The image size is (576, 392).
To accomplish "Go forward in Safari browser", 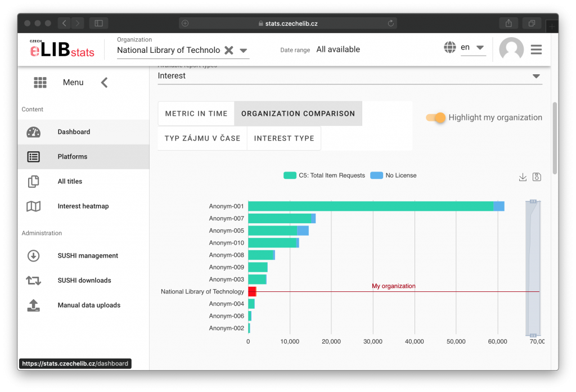I will pos(78,23).
